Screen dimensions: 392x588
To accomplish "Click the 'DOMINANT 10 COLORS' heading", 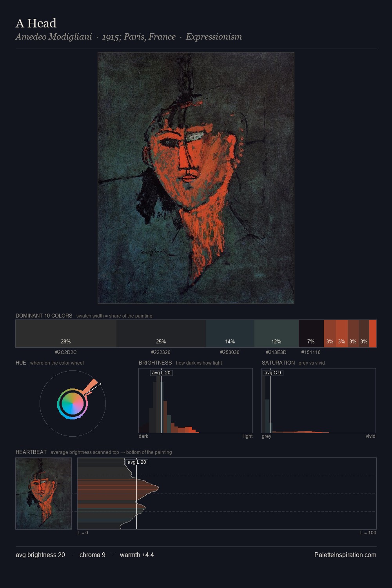I will click(x=44, y=316).
